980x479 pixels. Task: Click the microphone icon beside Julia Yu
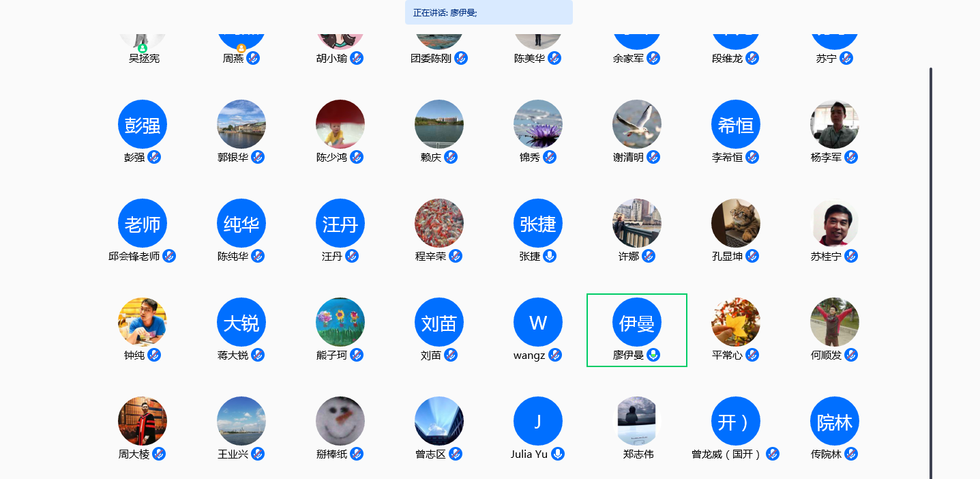pos(558,454)
